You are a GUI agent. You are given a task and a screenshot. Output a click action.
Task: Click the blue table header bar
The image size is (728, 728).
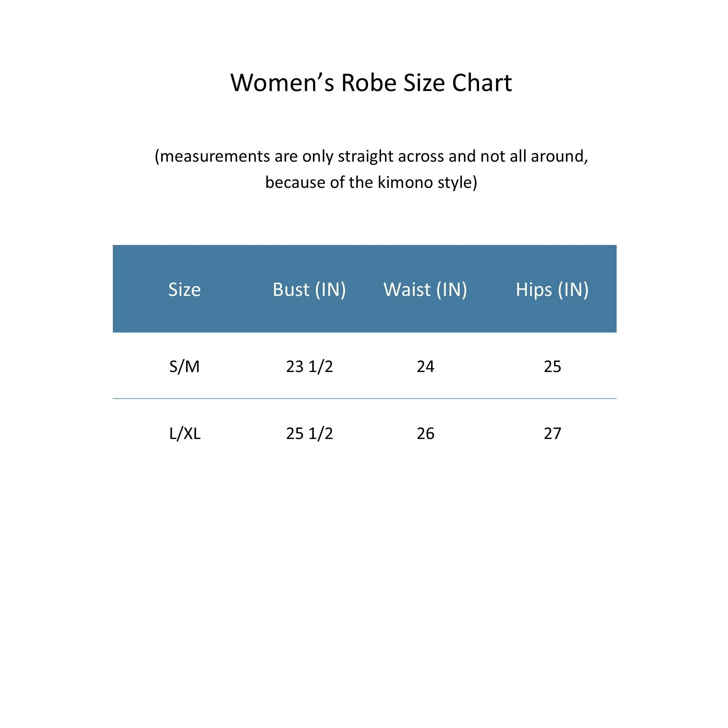[364, 289]
